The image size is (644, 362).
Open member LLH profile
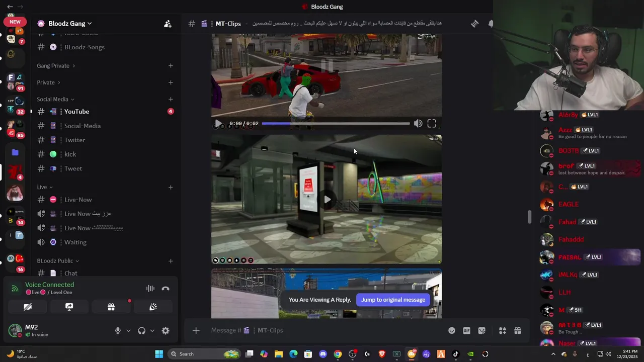point(589,292)
